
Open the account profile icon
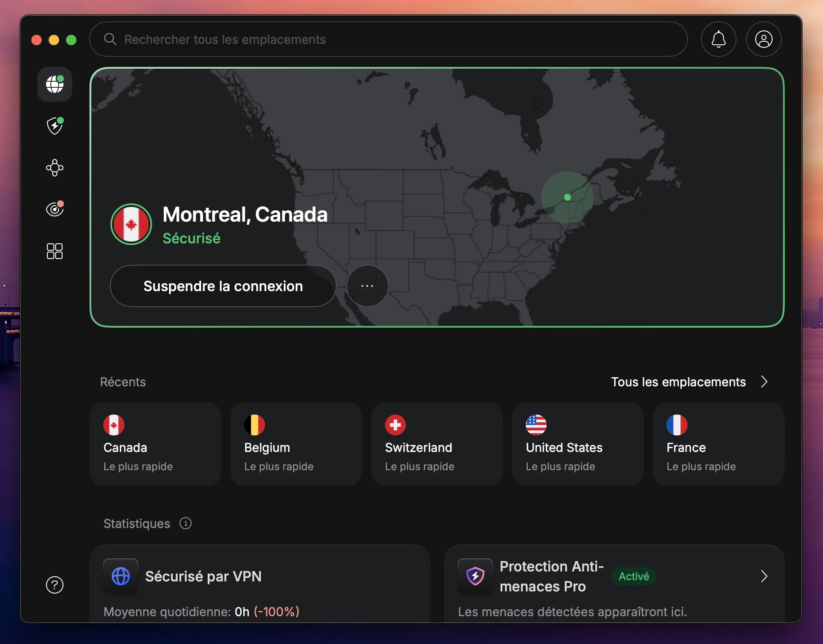click(x=763, y=39)
